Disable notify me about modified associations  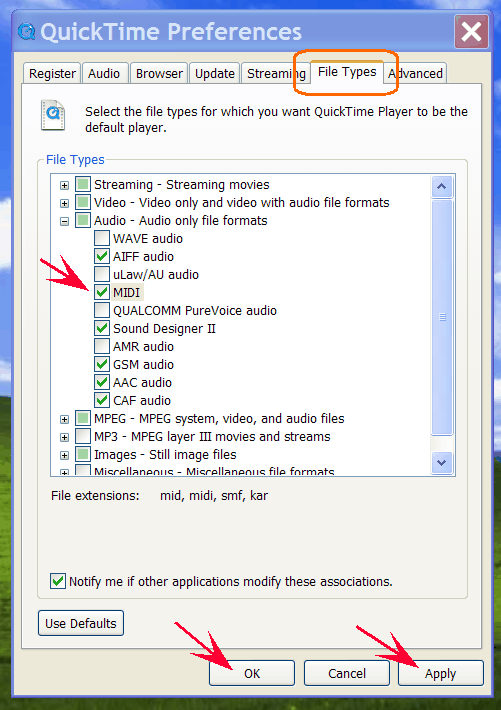tap(58, 581)
